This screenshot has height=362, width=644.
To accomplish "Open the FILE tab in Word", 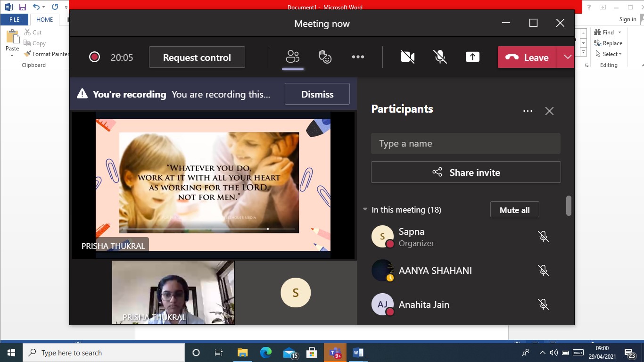I will click(x=15, y=20).
